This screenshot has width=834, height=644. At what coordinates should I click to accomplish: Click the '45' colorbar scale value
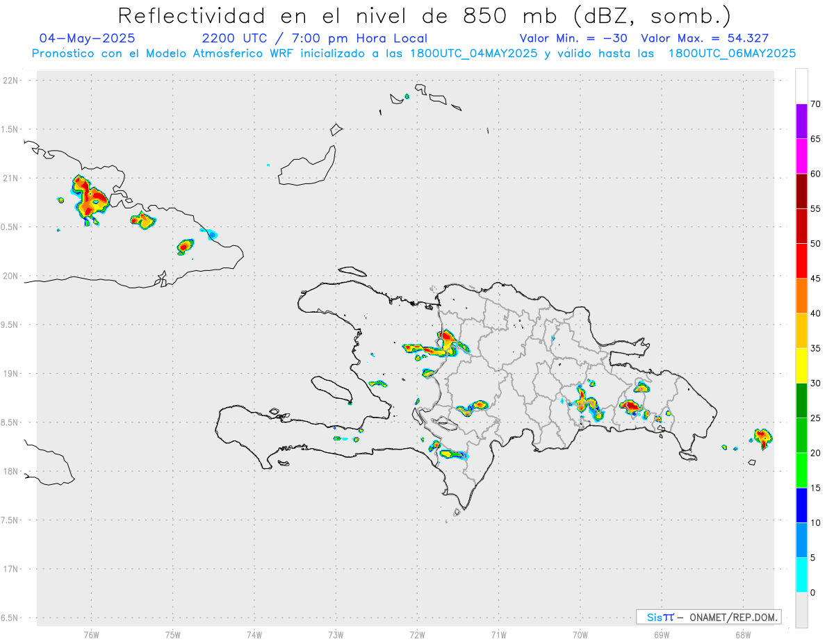click(815, 279)
